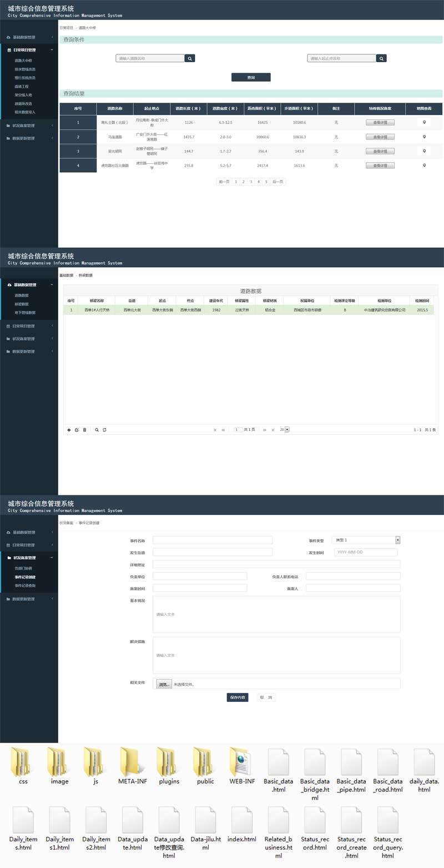
Task: Click the trash icon under the bridge table
Action: (84, 430)
